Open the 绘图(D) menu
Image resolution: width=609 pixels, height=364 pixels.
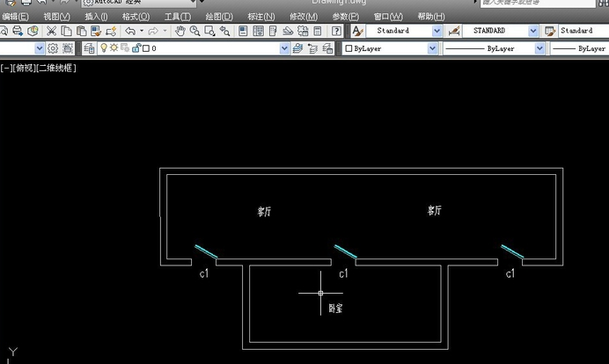click(219, 17)
